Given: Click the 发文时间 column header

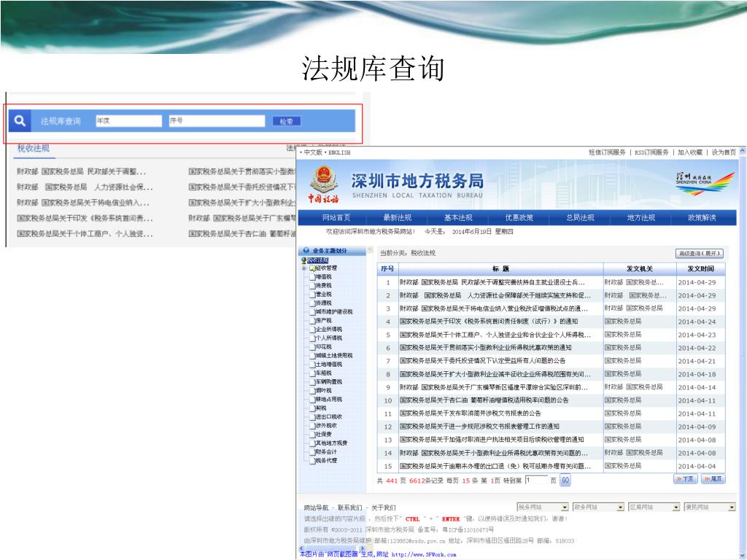Looking at the screenshot, I should pos(700,268).
